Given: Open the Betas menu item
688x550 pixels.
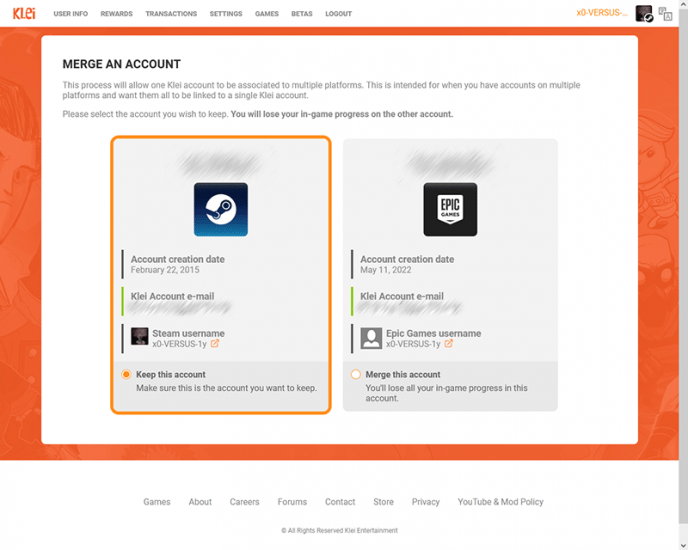Looking at the screenshot, I should click(x=302, y=14).
